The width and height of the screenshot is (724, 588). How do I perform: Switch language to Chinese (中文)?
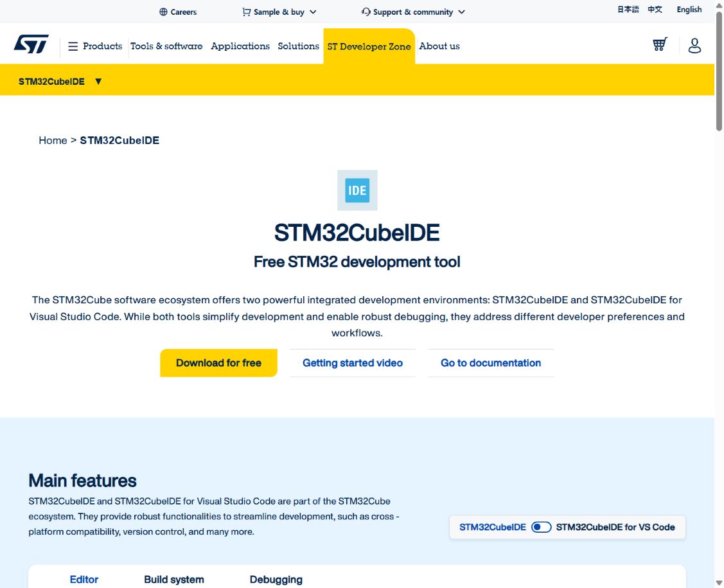[x=655, y=9]
